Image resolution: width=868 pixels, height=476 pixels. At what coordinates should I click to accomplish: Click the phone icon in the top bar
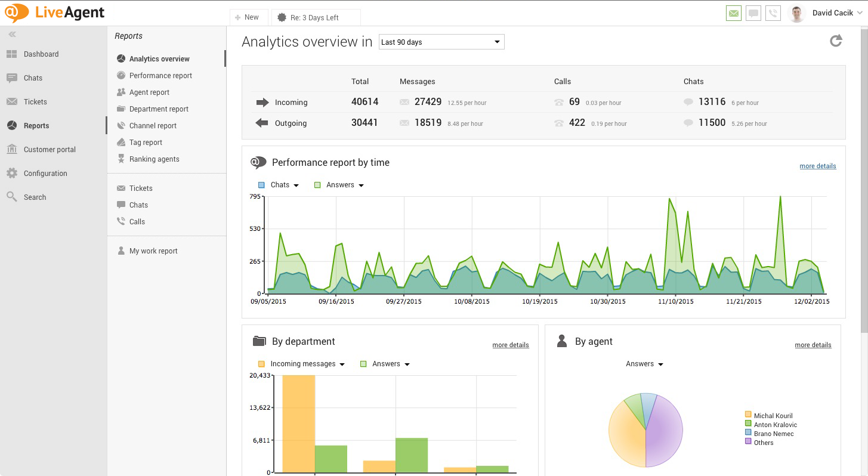tap(773, 13)
